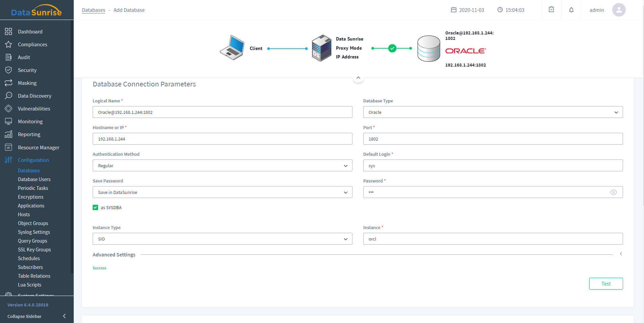Show the password with eye icon
Viewport: 644px width, 323px height.
(614, 192)
